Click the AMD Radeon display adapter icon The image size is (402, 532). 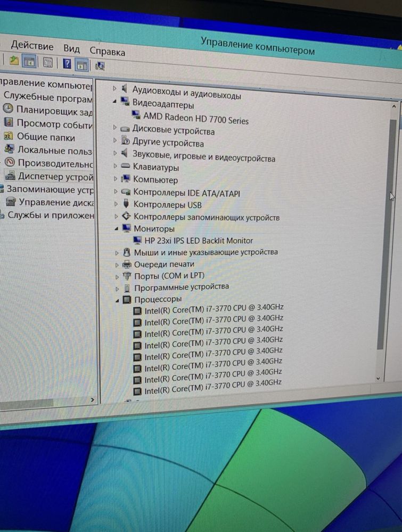tap(136, 114)
